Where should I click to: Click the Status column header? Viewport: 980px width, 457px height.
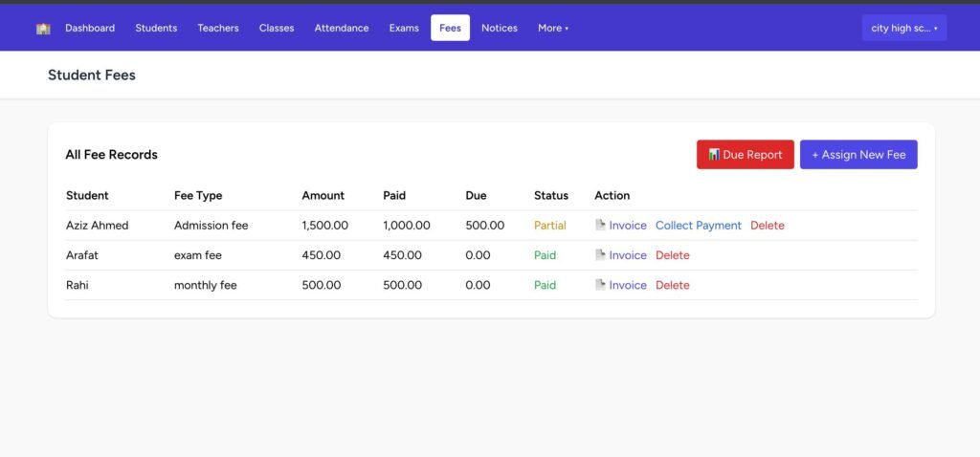551,195
